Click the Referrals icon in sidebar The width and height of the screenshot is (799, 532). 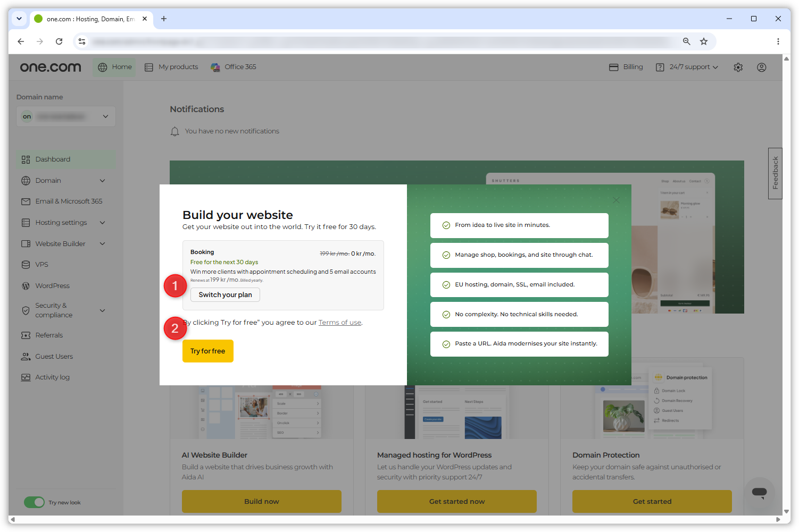26,335
